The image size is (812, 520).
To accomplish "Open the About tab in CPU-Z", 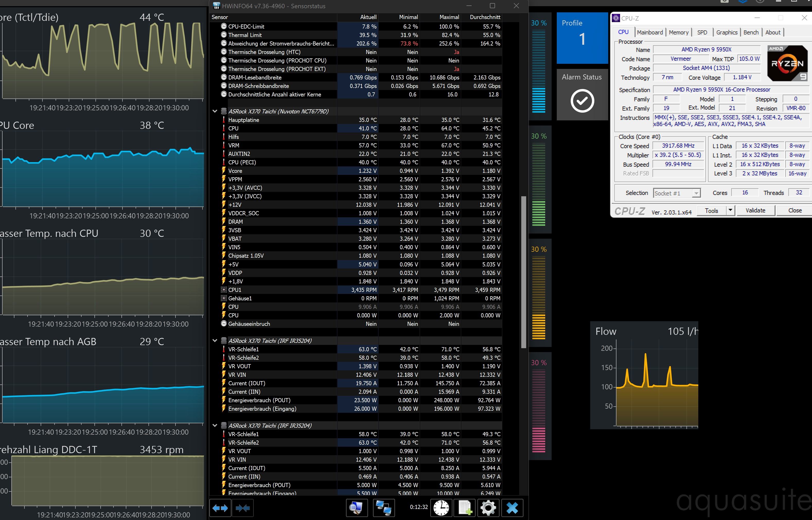I will [773, 32].
